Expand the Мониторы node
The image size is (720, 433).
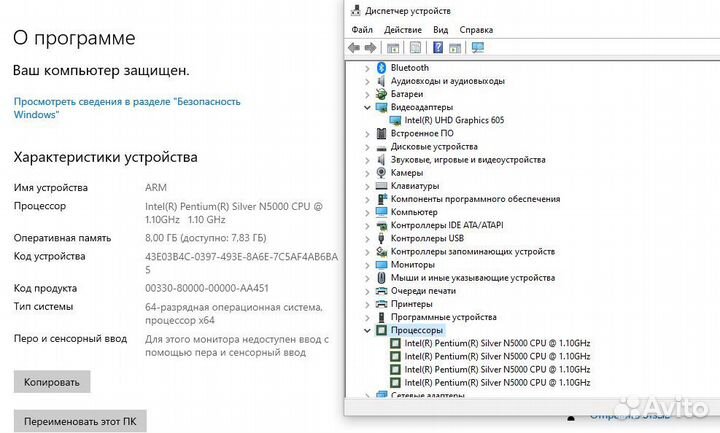[367, 265]
